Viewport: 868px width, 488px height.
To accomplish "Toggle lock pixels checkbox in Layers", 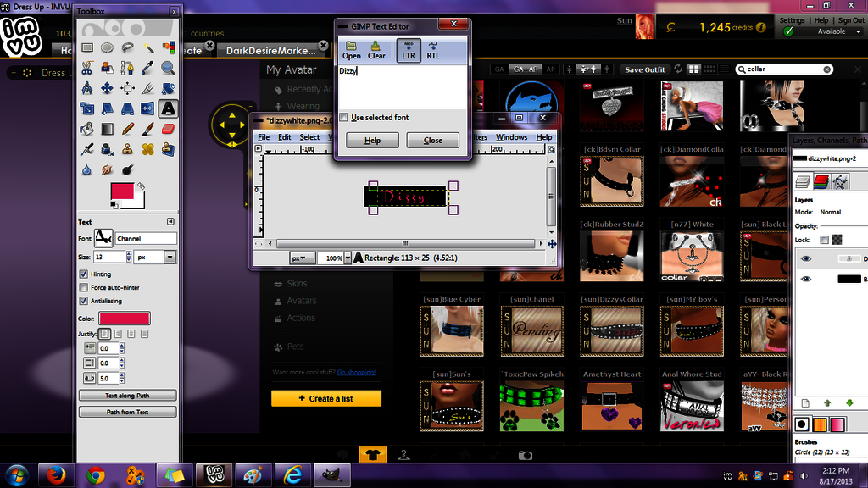I will pyautogui.click(x=824, y=240).
